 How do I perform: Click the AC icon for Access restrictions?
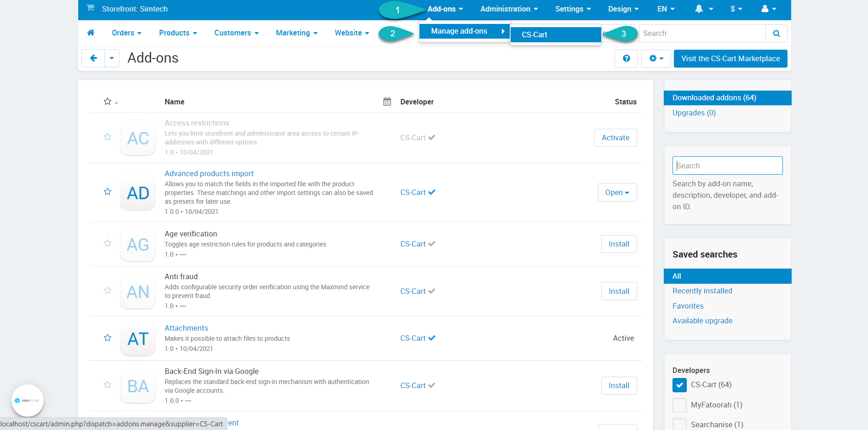[x=138, y=138]
